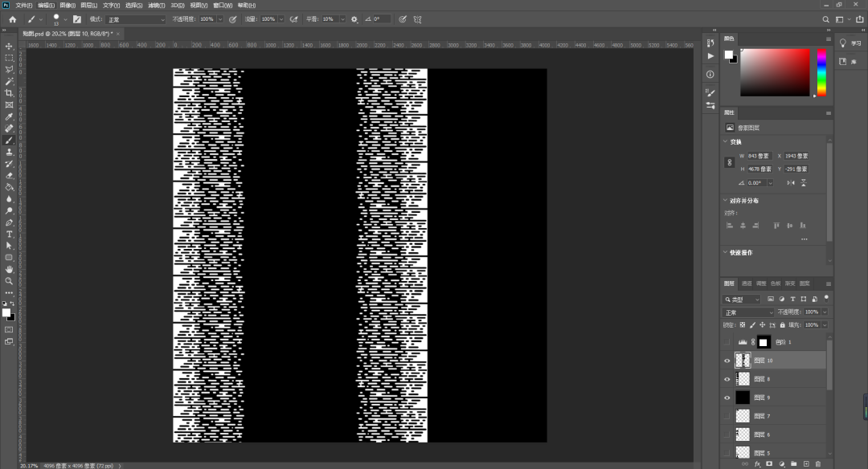Open the layer blend mode 正常 dropdown

(748, 312)
